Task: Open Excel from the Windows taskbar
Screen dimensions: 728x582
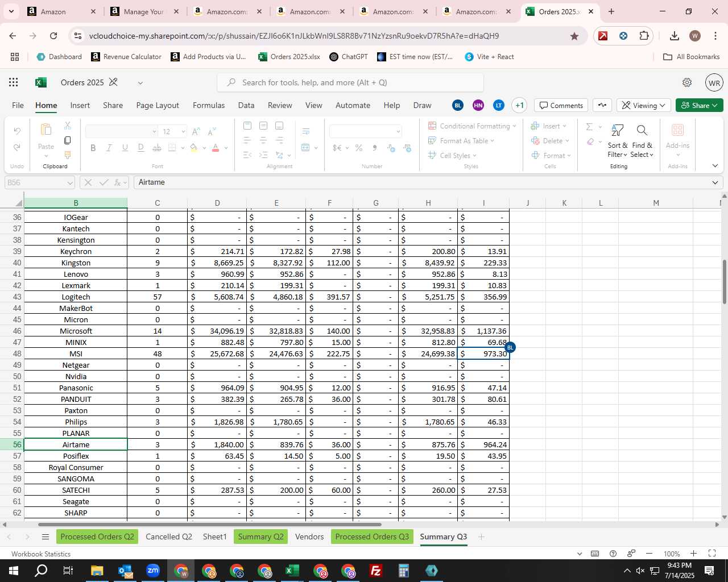Action: pos(292,571)
